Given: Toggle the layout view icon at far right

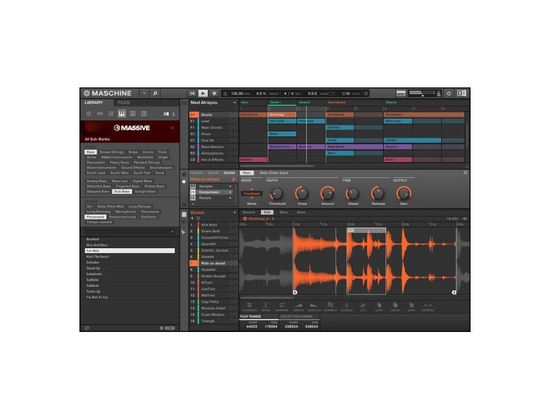Looking at the screenshot, I should [x=461, y=93].
